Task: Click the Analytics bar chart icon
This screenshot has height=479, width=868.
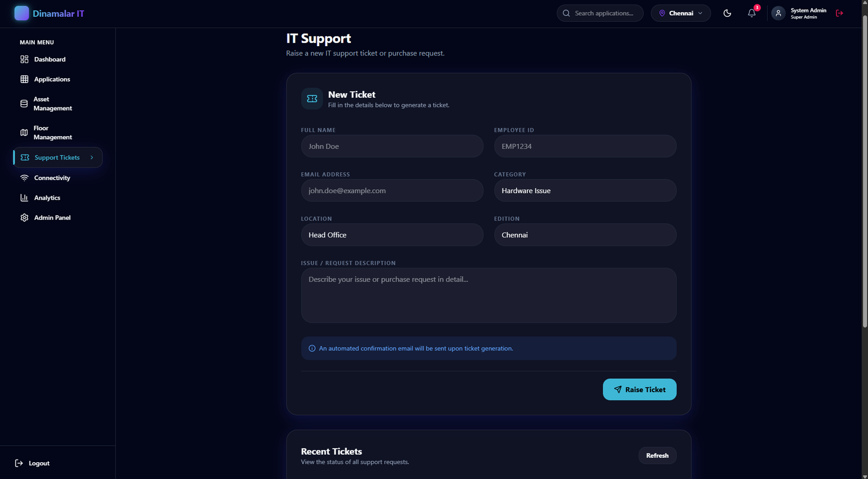Action: [24, 198]
